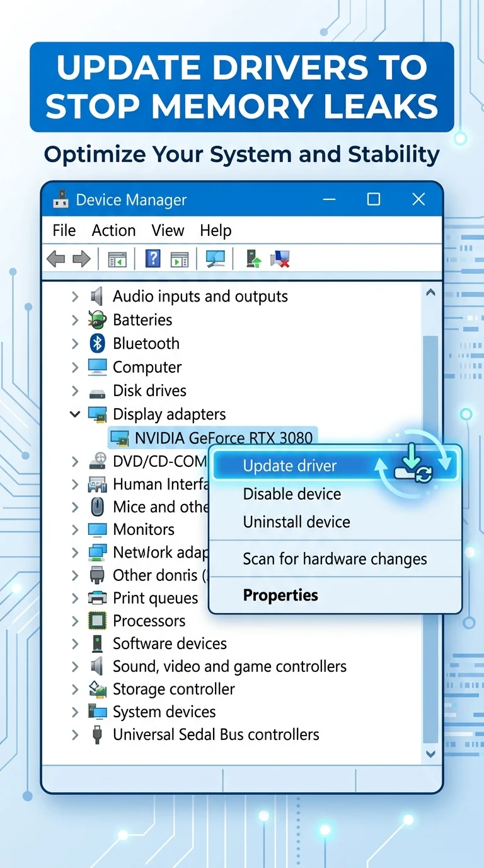Click the Universal Serial Bus controllers USB icon
This screenshot has width=484, height=868.
(x=97, y=734)
